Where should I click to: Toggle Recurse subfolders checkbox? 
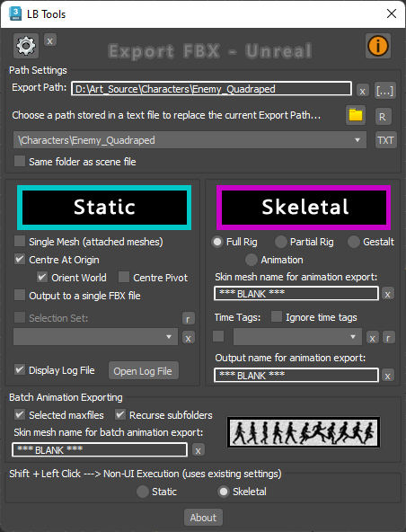120,414
